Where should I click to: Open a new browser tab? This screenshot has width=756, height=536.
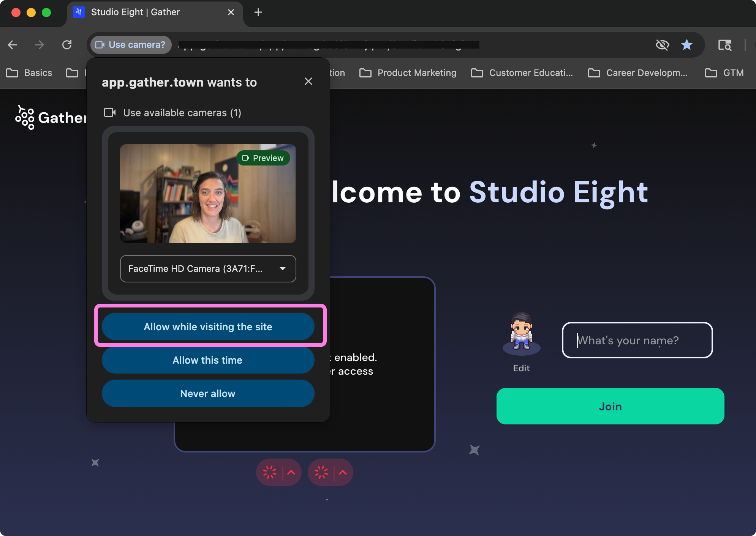[258, 12]
